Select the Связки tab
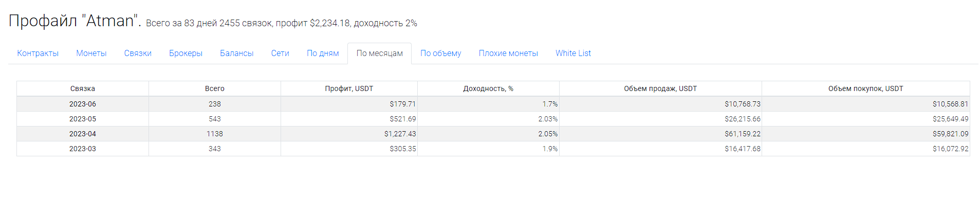The image size is (980, 198). click(x=138, y=53)
